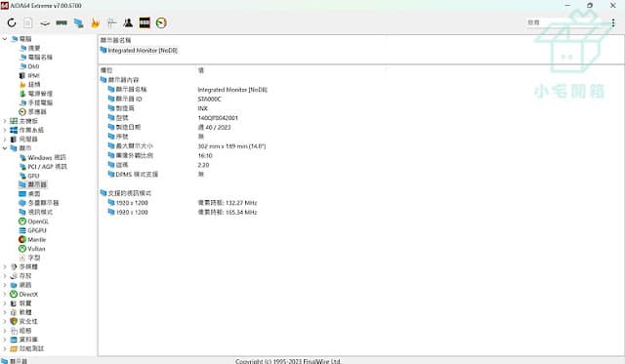The height and width of the screenshot is (364, 625).
Task: Open the Report page icon in toolbar
Action: pos(28,22)
